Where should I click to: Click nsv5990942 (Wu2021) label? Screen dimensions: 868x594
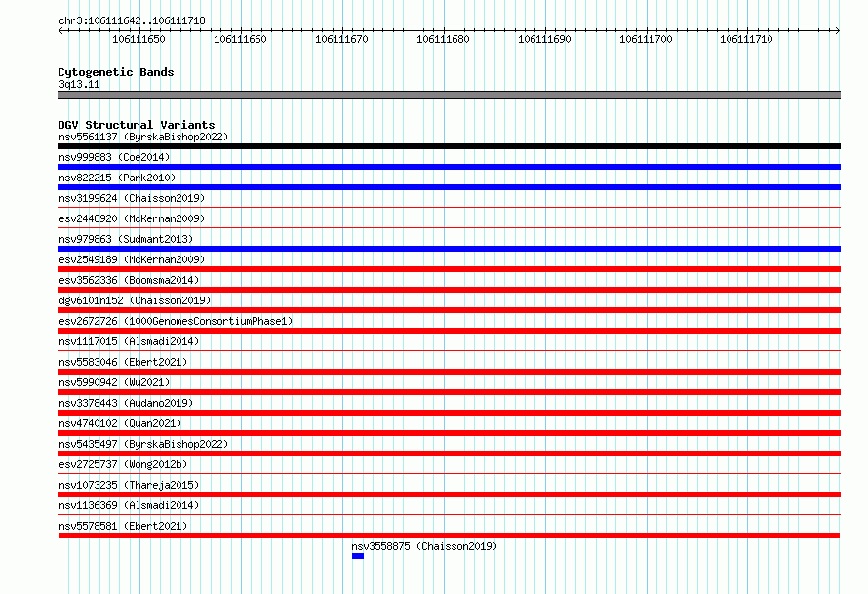click(x=114, y=382)
